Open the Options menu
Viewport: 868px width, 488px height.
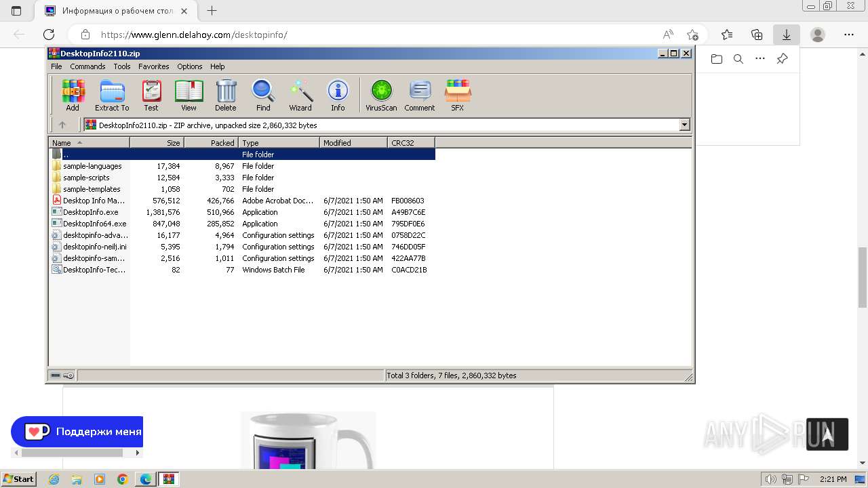[190, 66]
